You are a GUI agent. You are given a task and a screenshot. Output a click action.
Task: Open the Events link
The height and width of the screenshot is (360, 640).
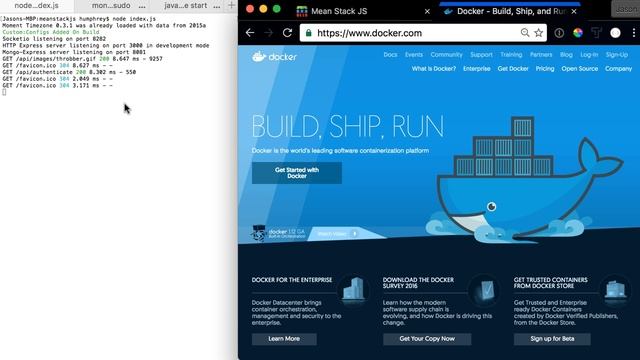414,55
